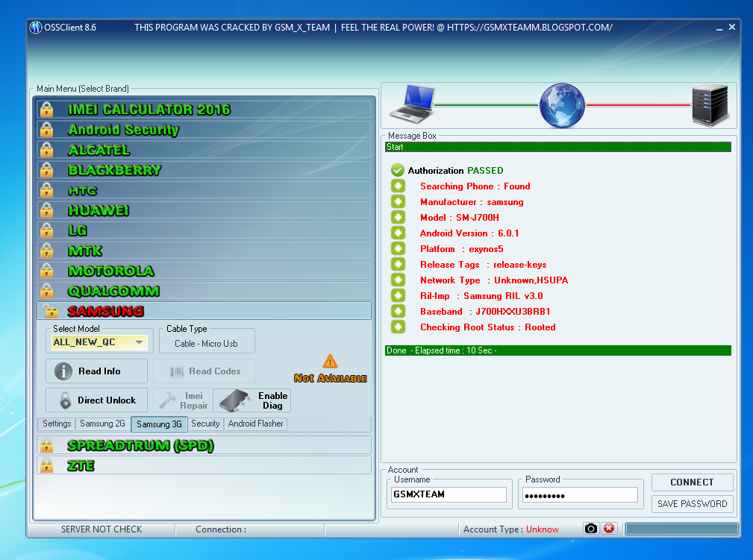753x560 pixels.
Task: Switch to the Settings tab
Action: point(57,424)
